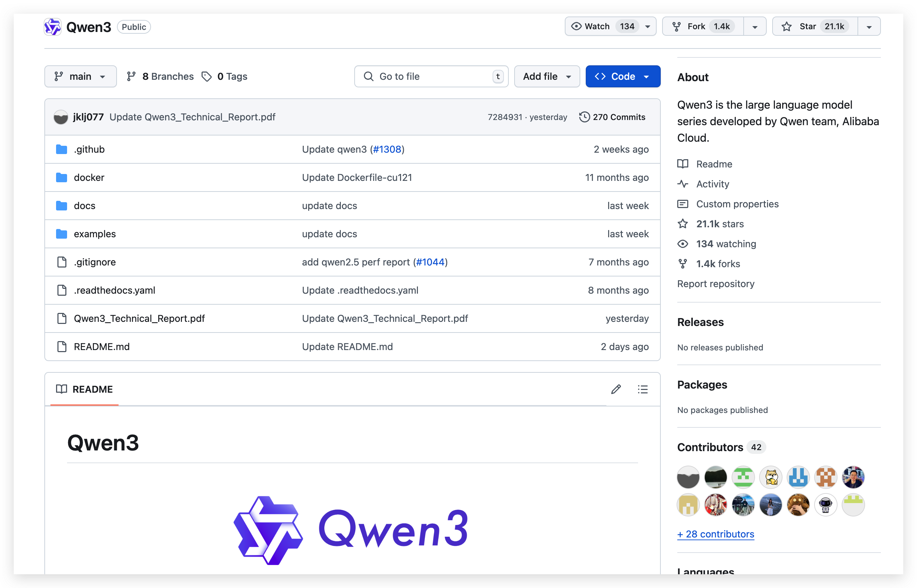
Task: Click the tag icon beside 0 Tags
Action: point(207,77)
